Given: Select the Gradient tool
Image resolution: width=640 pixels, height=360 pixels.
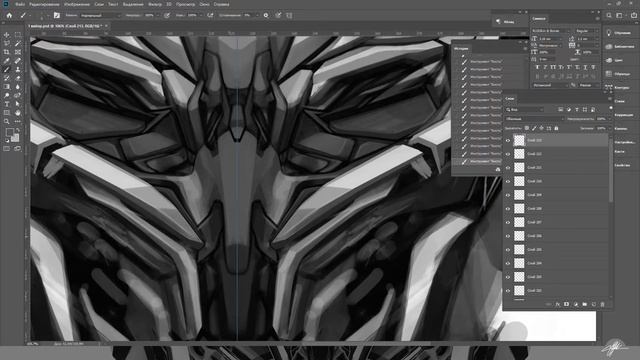Looking at the screenshot, I should (7, 87).
